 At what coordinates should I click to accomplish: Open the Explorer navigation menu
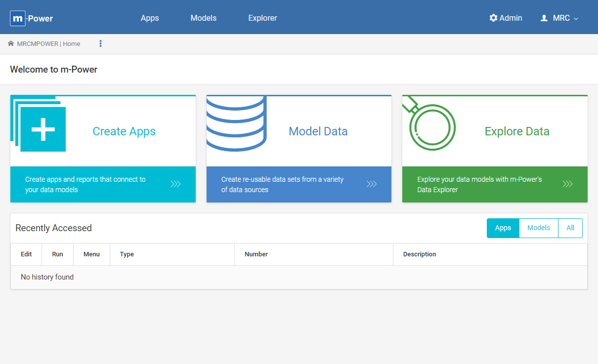[x=262, y=18]
